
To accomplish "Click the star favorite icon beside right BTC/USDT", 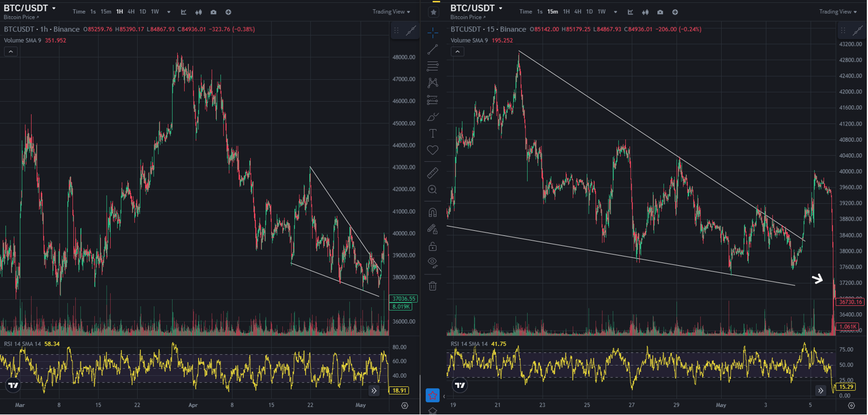I will [x=434, y=11].
